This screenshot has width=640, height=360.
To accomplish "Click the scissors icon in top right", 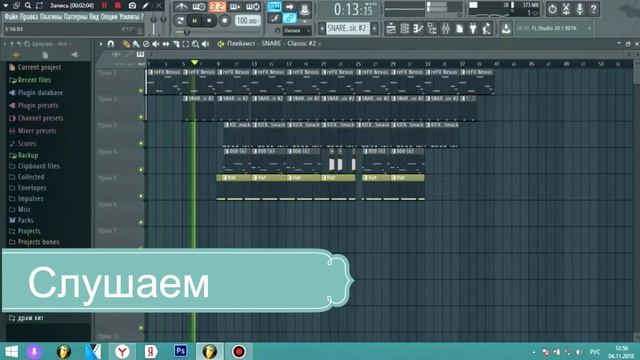I will tap(566, 9).
